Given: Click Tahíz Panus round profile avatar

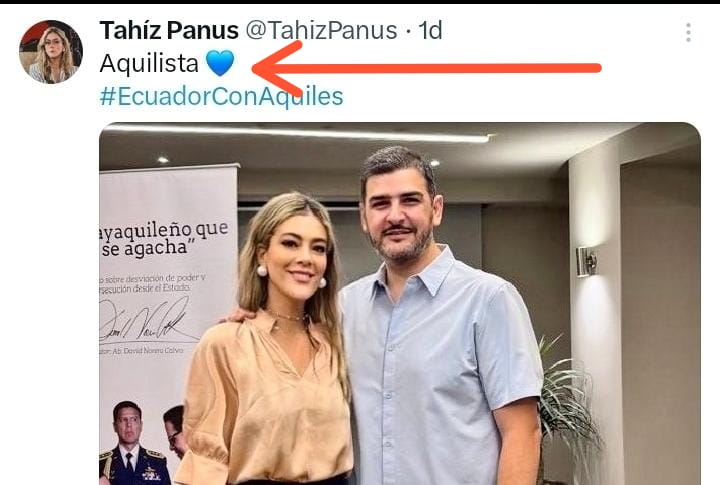Looking at the screenshot, I should click(x=51, y=52).
